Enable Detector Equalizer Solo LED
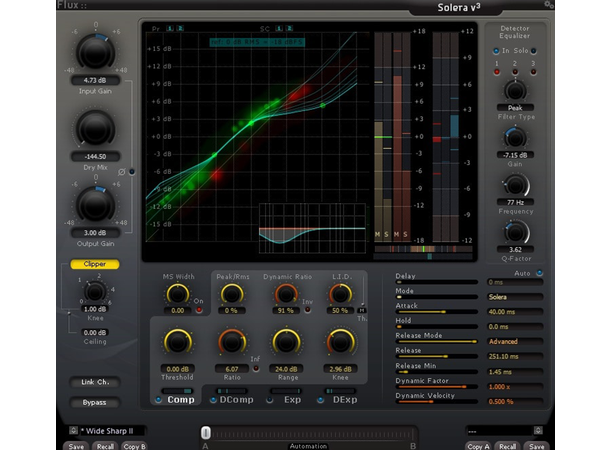 [534, 51]
